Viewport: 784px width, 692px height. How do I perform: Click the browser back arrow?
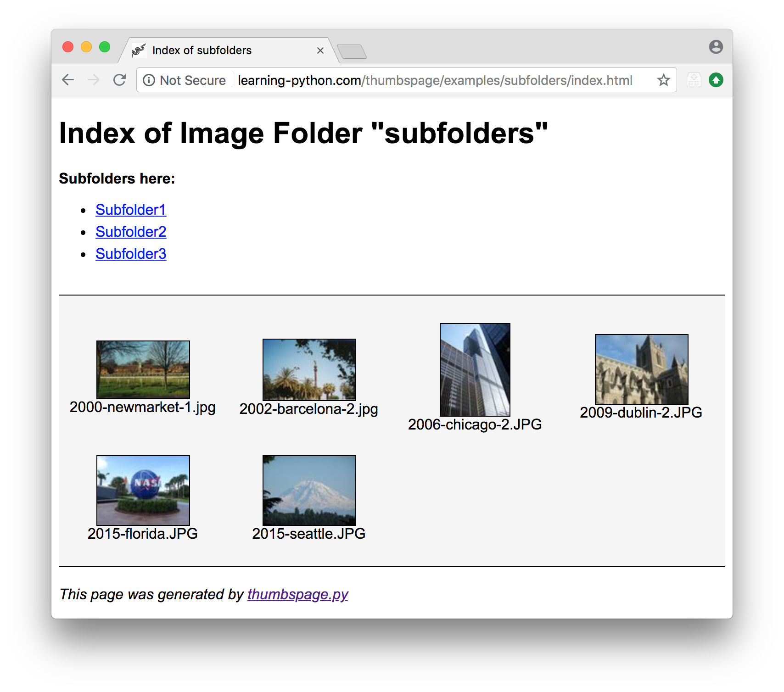(68, 80)
